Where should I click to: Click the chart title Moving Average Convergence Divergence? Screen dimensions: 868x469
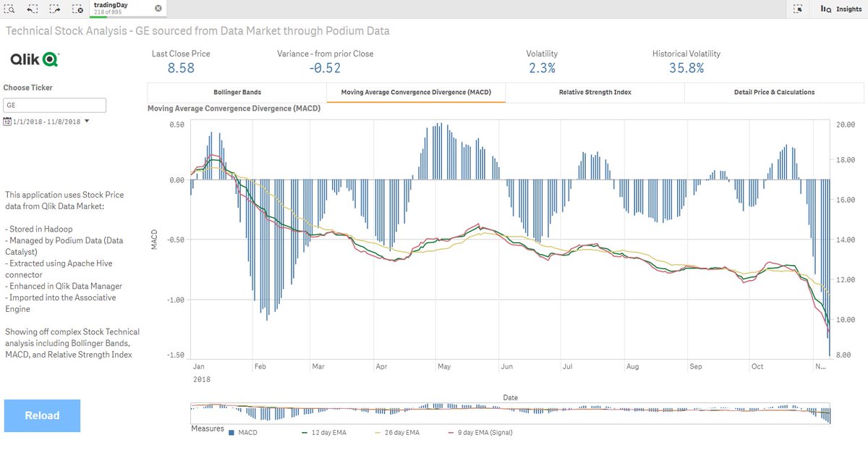click(x=234, y=109)
